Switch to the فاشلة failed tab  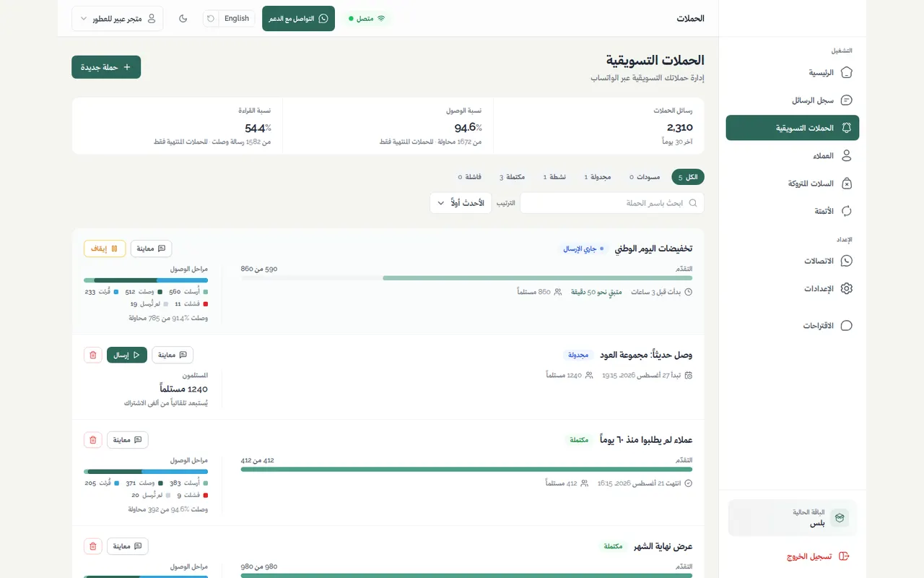pyautogui.click(x=470, y=177)
